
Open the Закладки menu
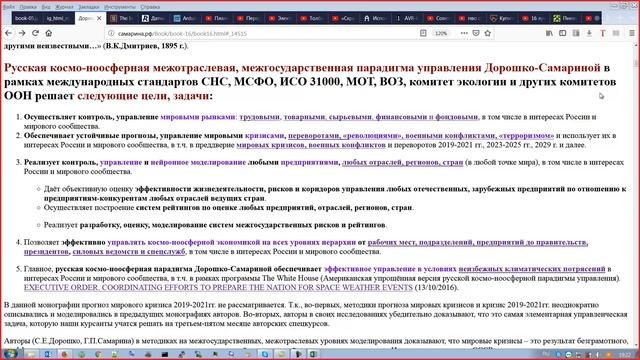tap(89, 7)
